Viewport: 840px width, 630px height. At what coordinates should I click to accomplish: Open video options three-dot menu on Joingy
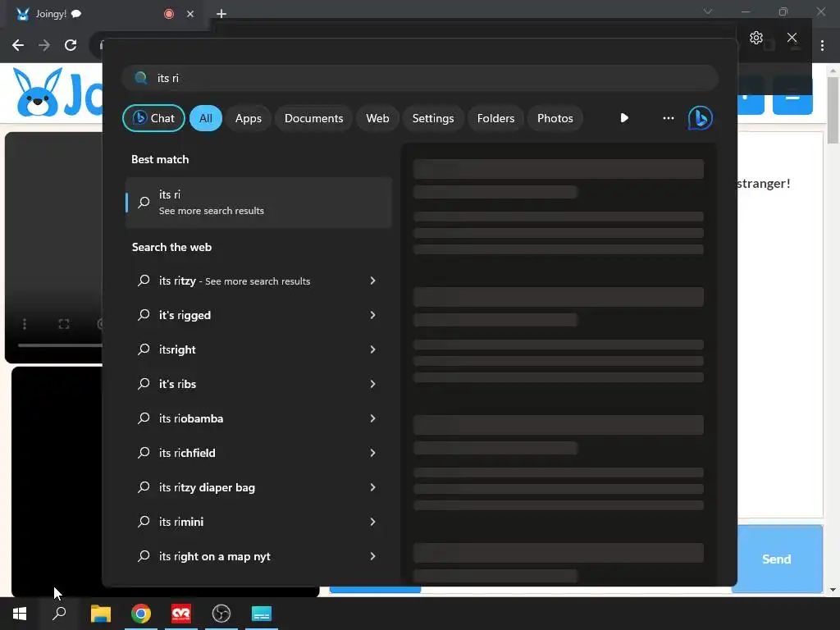[25, 324]
